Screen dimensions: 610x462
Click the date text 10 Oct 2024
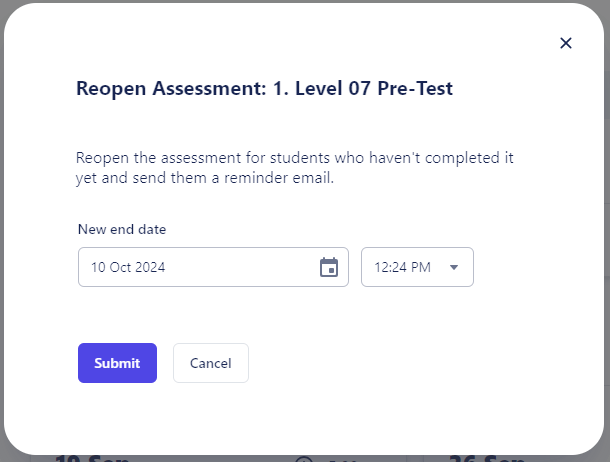point(128,267)
